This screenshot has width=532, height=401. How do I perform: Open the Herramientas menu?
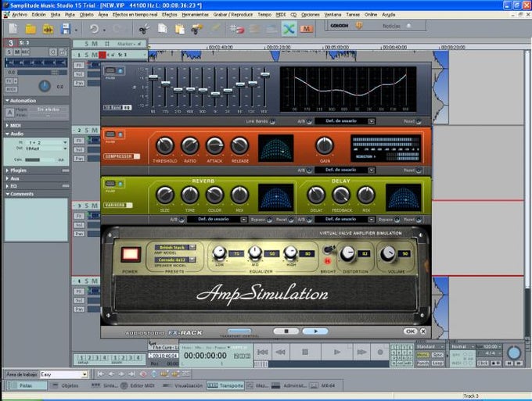coord(195,15)
